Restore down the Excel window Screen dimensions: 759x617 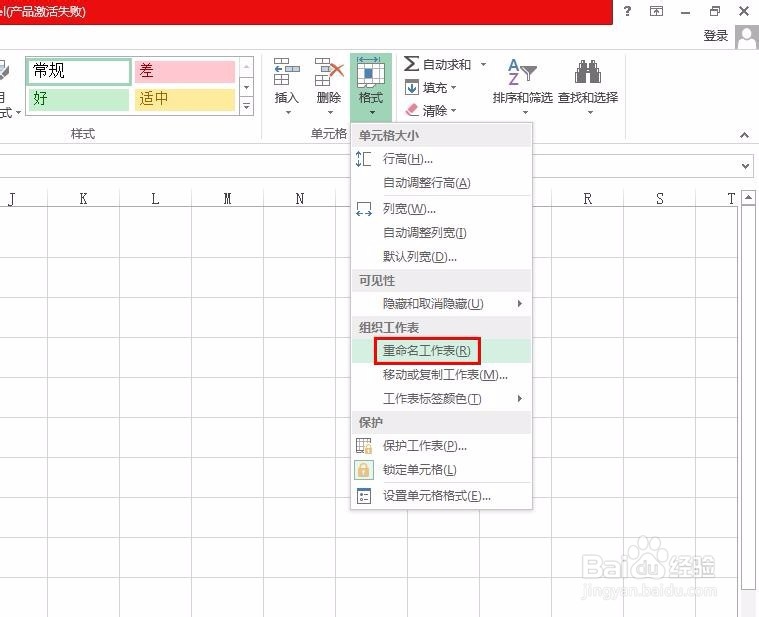714,11
